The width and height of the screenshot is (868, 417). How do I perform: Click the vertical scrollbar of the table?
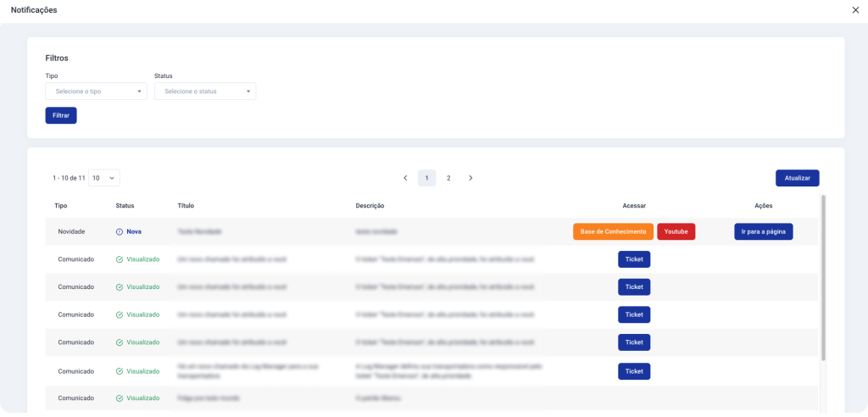[823, 280]
